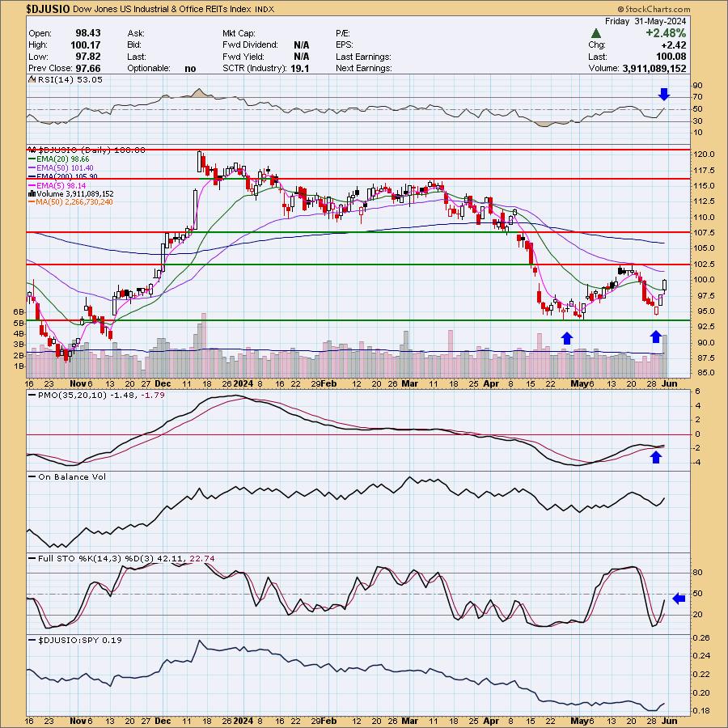Click the RSI(14) 53.05 indicator label
Image resolution: width=728 pixels, height=728 pixels.
pyautogui.click(x=70, y=79)
